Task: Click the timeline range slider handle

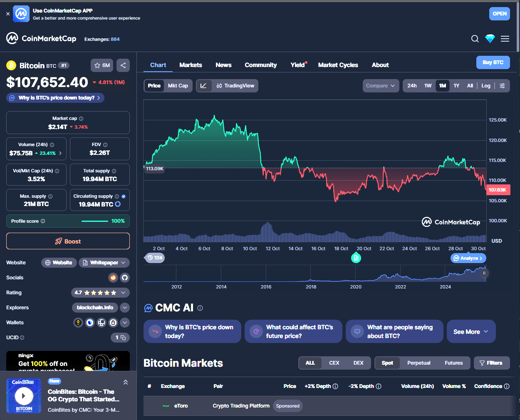Action: coord(484,273)
